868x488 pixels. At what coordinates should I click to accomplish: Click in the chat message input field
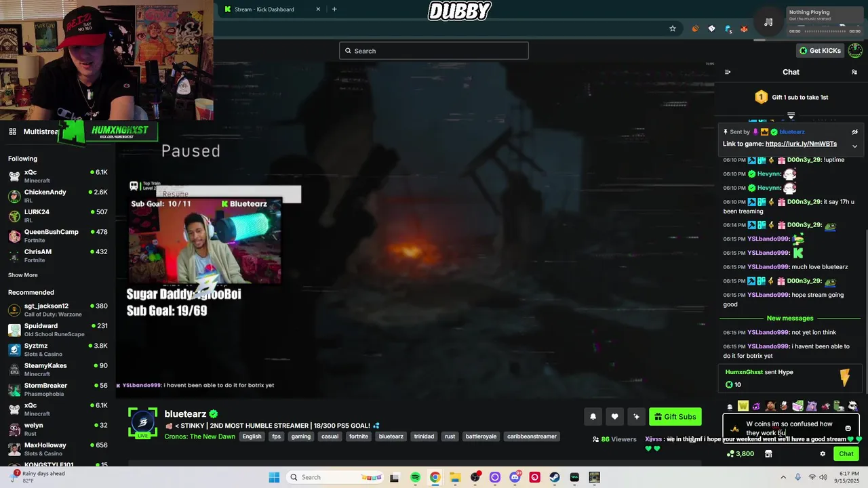click(x=791, y=428)
